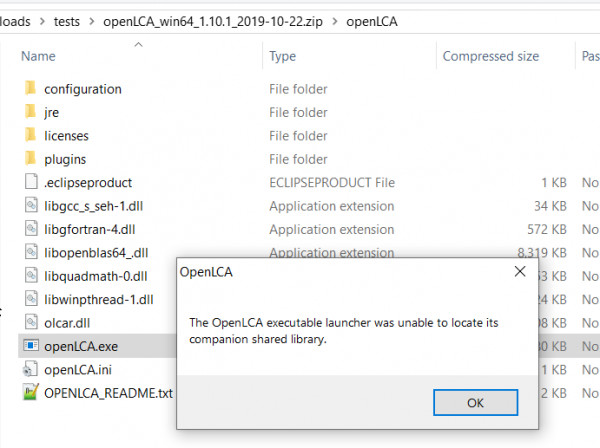
Task: Expand the chevron after tests in breadcrumb
Action: click(91, 21)
